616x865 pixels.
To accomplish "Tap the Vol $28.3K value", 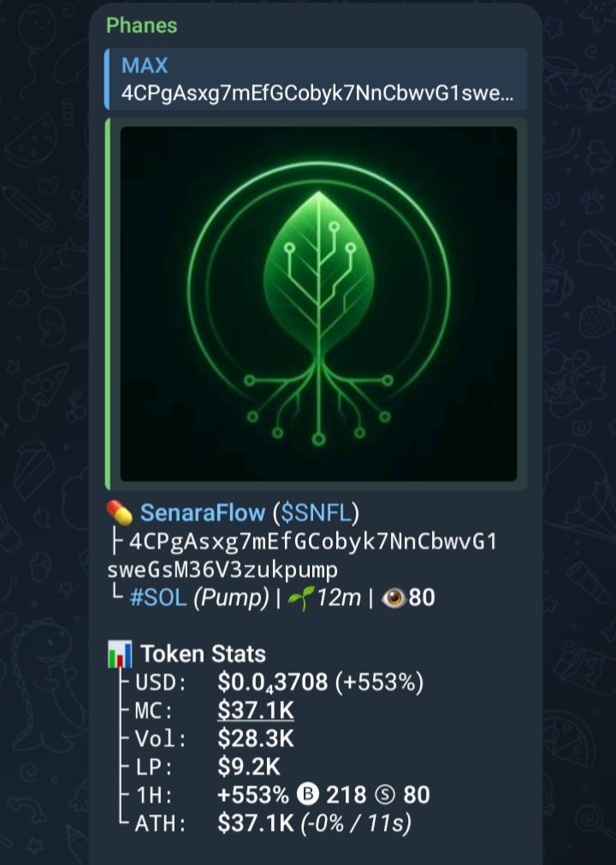I will pos(255,738).
